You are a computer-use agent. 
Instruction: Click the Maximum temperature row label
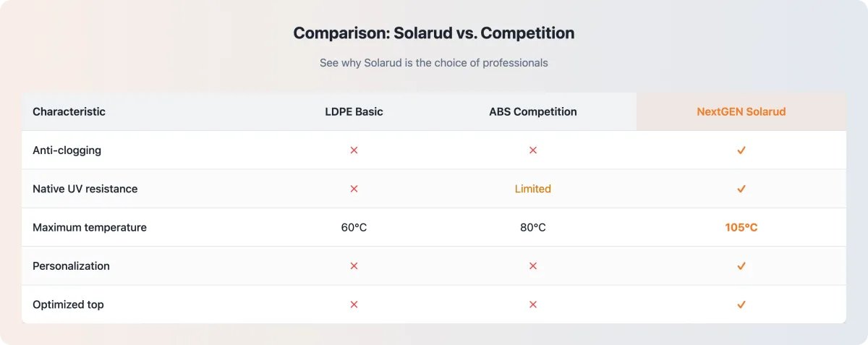click(x=90, y=227)
